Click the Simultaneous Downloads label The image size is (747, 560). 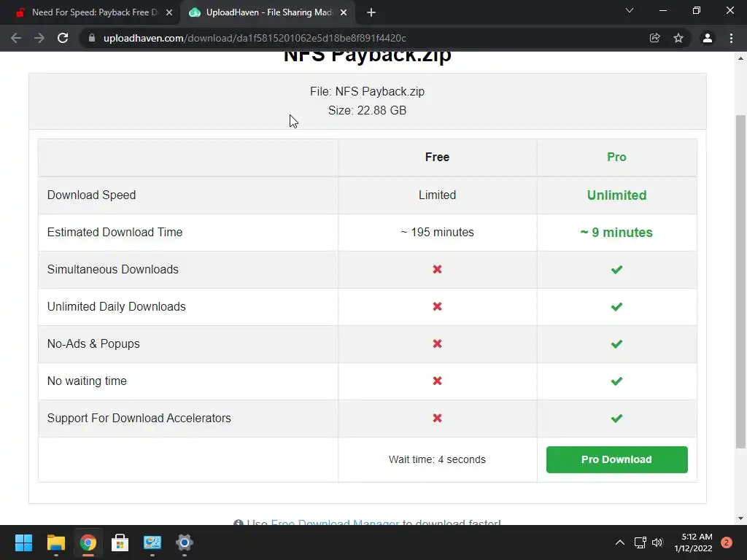pos(113,270)
